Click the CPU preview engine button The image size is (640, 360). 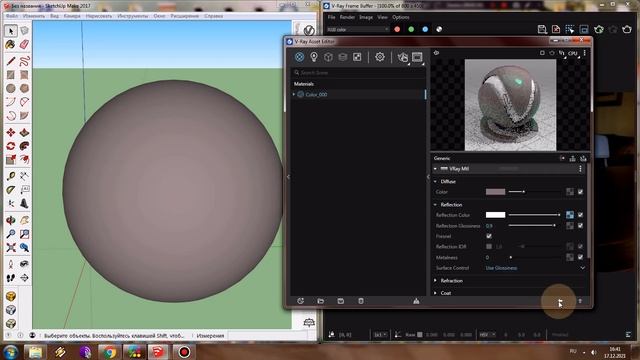click(573, 53)
